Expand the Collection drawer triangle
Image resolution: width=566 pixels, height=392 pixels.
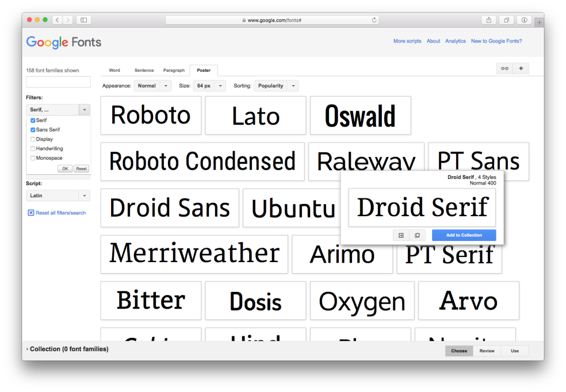(x=27, y=349)
